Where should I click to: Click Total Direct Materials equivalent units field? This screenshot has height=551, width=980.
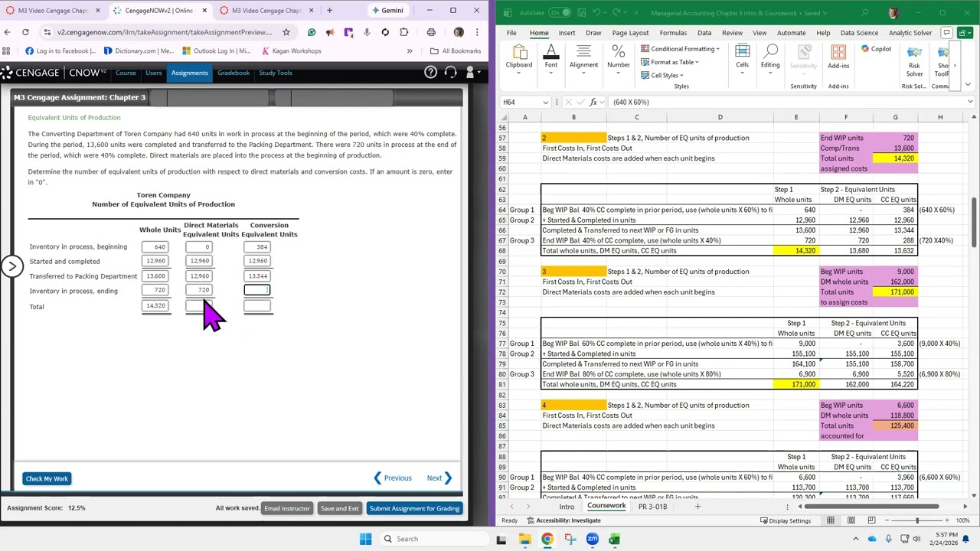point(198,306)
